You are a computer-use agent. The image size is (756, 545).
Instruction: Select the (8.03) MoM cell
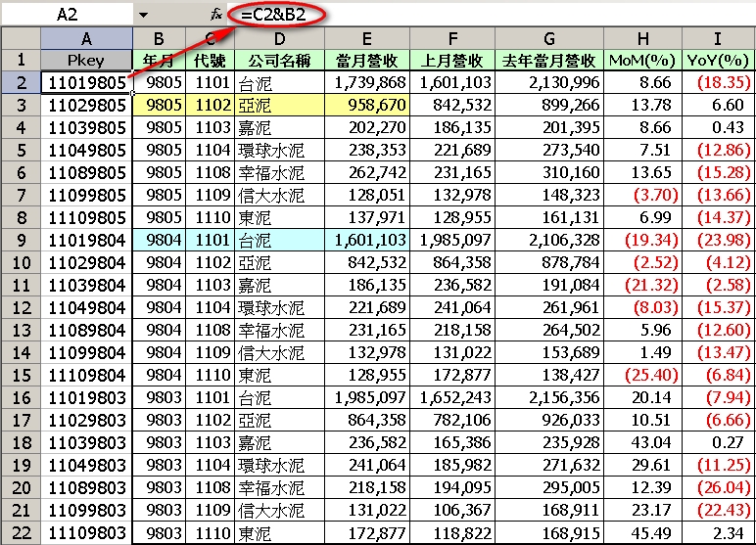[x=642, y=307]
